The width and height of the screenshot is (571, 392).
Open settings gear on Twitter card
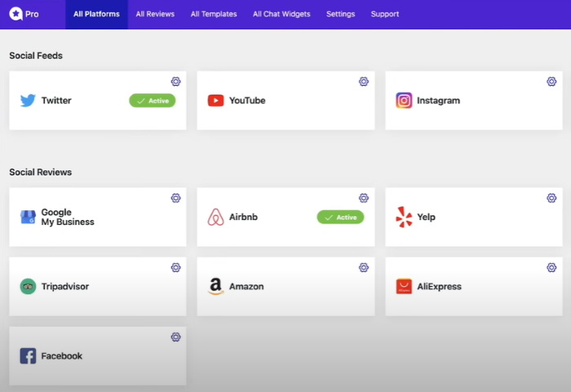coord(175,81)
